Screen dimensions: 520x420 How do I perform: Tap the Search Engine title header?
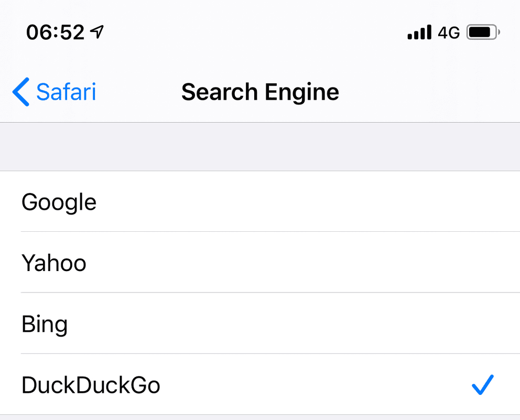click(x=260, y=92)
